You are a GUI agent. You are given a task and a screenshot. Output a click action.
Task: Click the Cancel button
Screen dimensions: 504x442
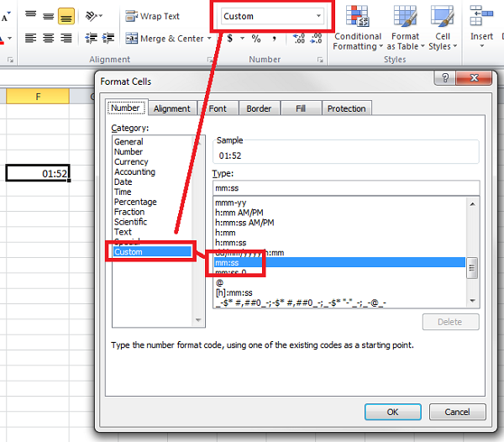click(x=458, y=412)
